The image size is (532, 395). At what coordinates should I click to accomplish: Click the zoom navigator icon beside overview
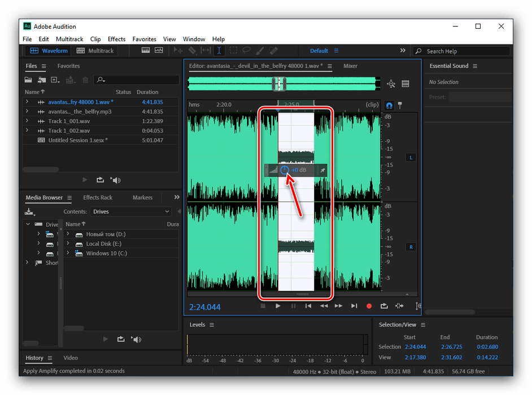click(x=391, y=84)
